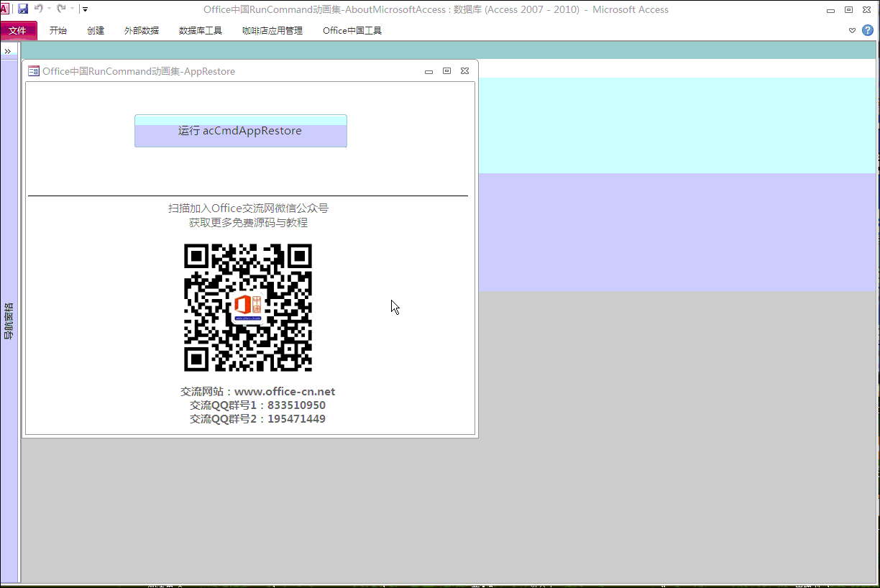
Task: Open the Undo history dropdown arrow
Action: pos(50,9)
